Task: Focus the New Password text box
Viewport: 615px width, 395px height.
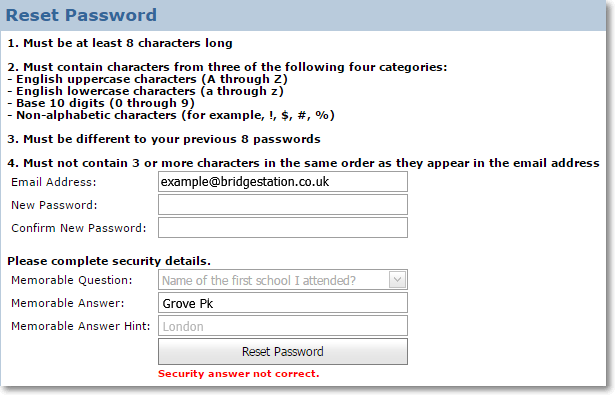Action: pyautogui.click(x=283, y=205)
